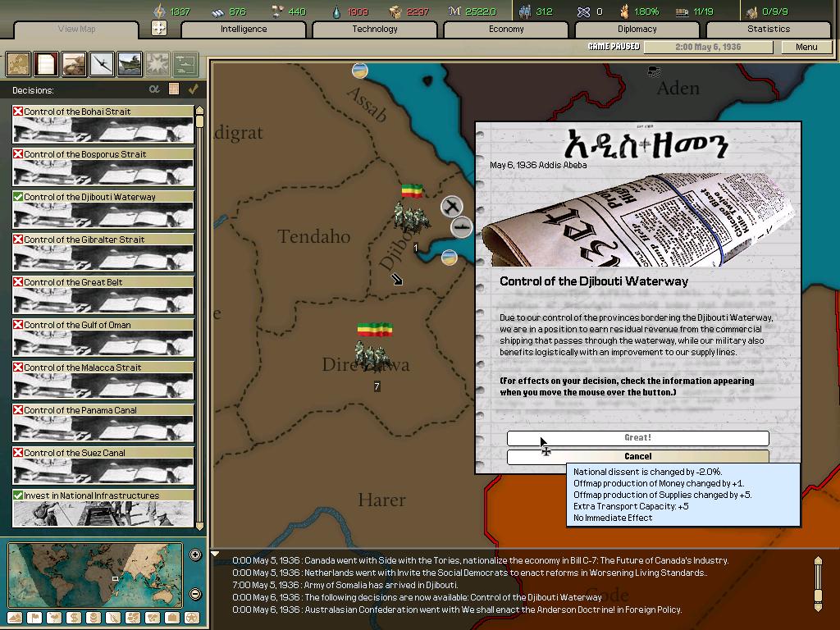The image size is (840, 630).
Task: Click the money M resource icon
Action: pyautogui.click(x=454, y=11)
